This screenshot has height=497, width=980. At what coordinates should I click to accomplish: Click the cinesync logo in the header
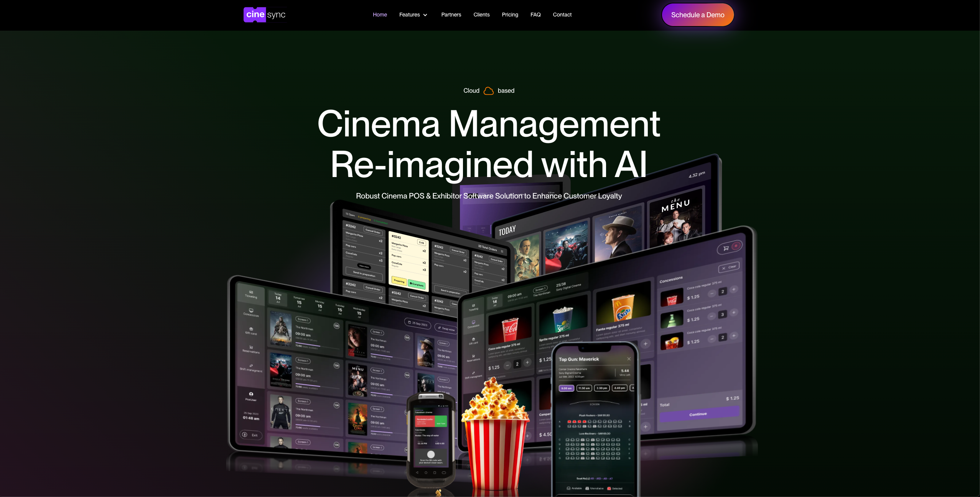coord(265,15)
